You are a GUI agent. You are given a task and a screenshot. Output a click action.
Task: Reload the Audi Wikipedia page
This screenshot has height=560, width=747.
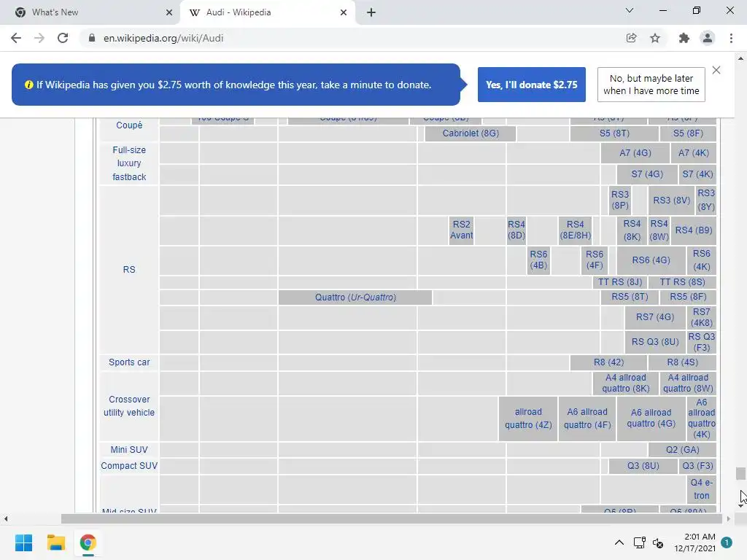tap(63, 38)
